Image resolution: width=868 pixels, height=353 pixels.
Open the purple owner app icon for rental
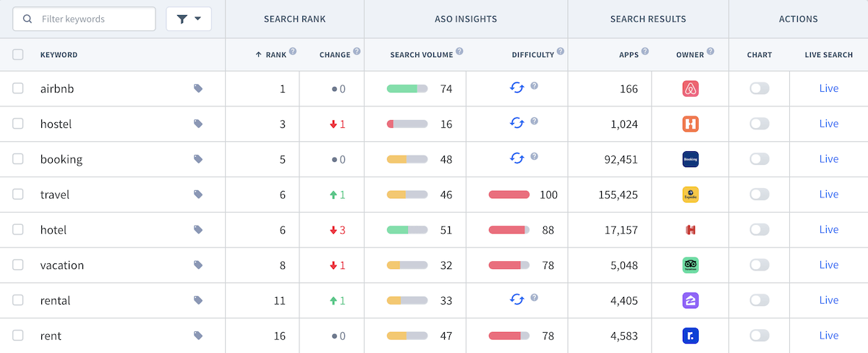click(x=690, y=300)
